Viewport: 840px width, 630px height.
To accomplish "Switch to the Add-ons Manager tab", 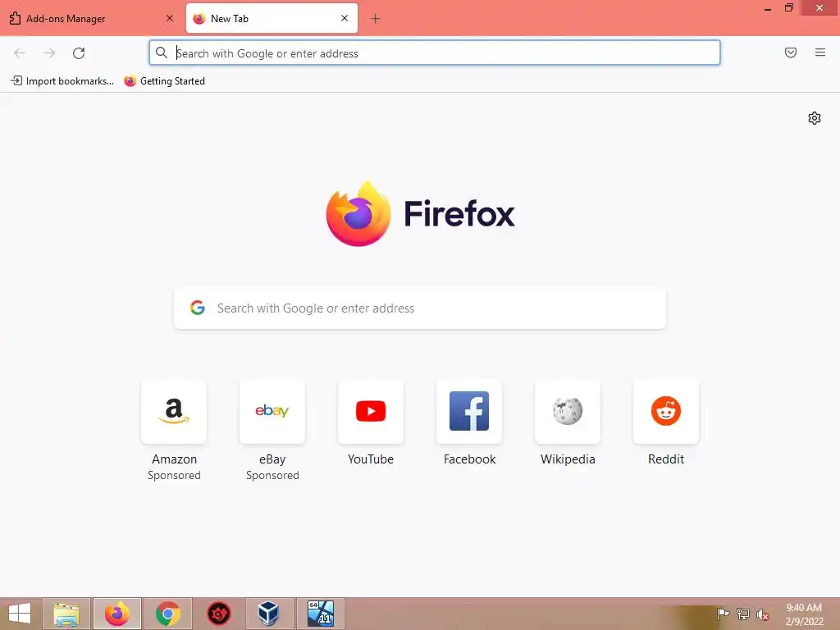I will [90, 19].
